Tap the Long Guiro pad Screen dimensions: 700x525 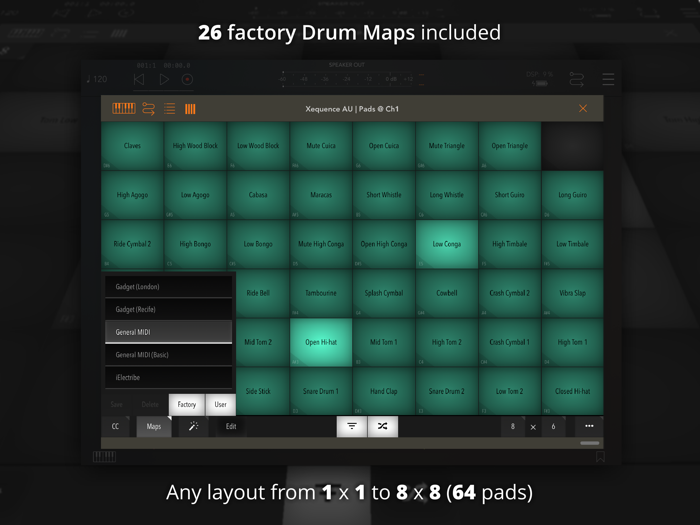pyautogui.click(x=572, y=195)
